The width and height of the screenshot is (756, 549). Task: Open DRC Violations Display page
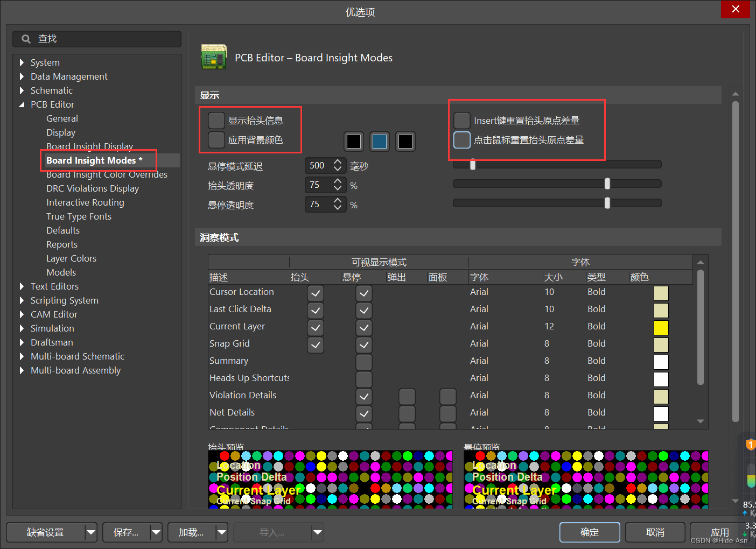[x=93, y=188]
